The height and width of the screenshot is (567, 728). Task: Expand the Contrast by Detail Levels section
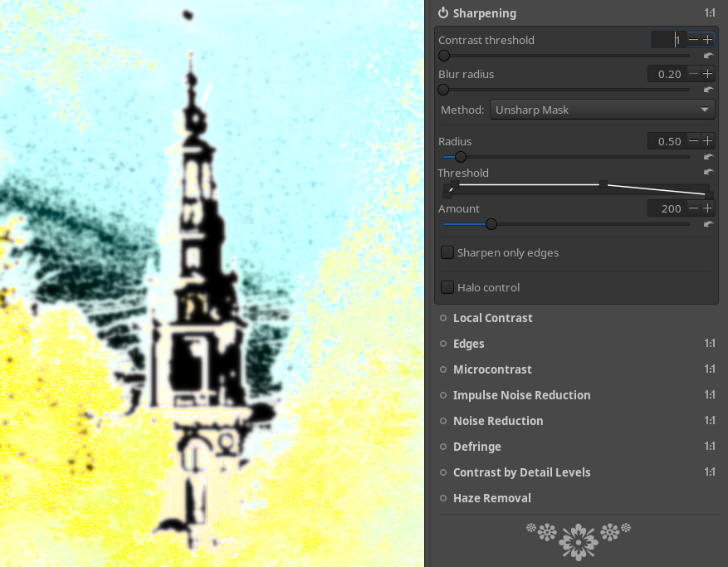pos(521,472)
